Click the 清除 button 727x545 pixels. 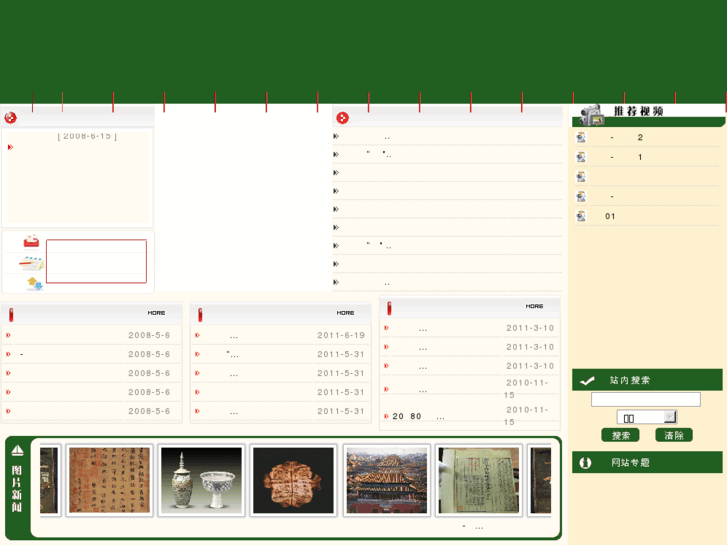click(x=674, y=435)
